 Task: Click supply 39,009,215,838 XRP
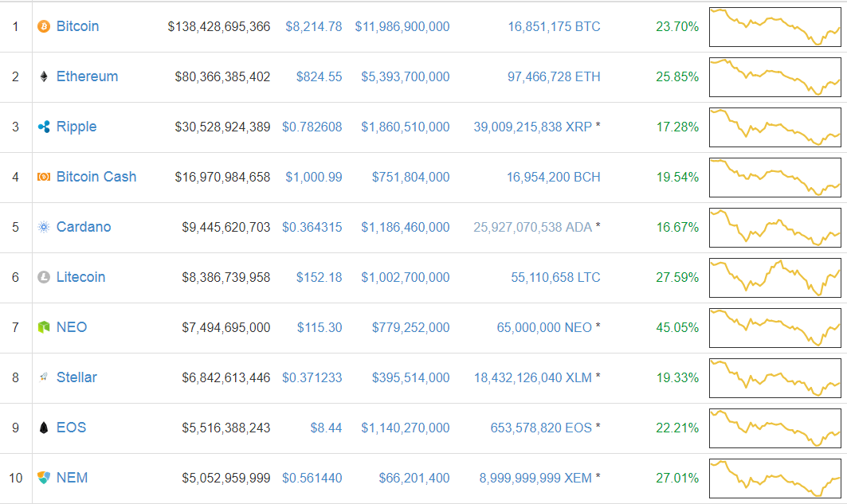[532, 127]
